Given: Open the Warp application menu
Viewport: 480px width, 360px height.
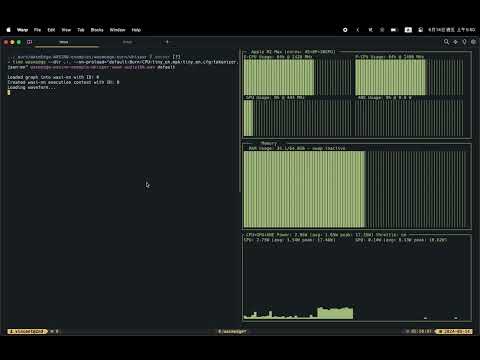Looking at the screenshot, I should [22, 30].
